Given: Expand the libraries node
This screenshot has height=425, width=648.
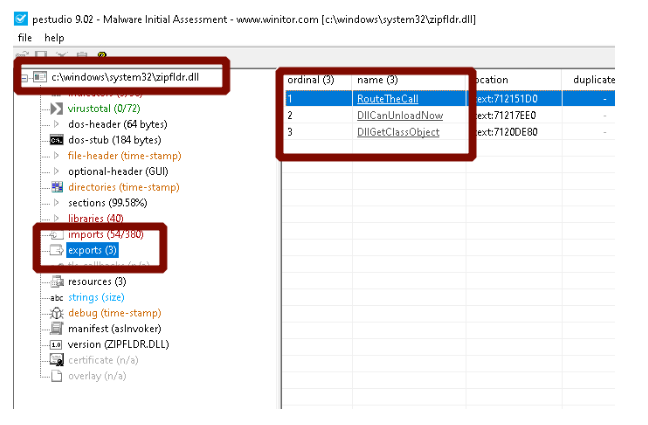Looking at the screenshot, I should click(57, 218).
